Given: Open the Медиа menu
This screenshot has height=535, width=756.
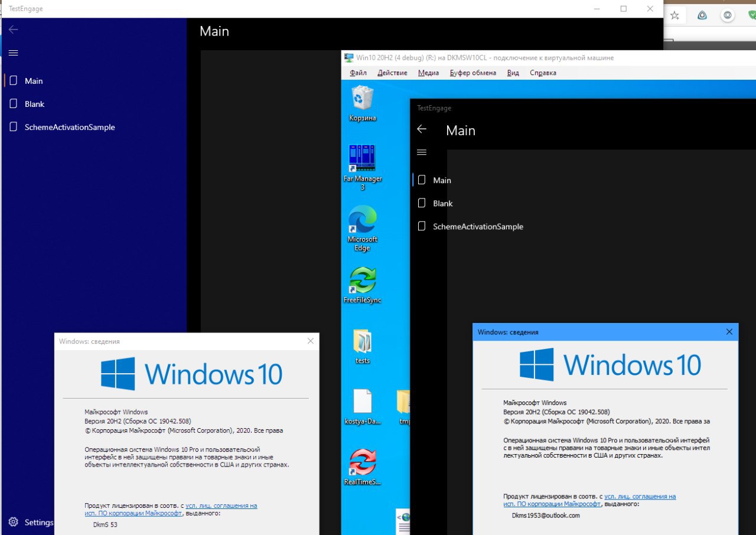Looking at the screenshot, I should click(428, 73).
